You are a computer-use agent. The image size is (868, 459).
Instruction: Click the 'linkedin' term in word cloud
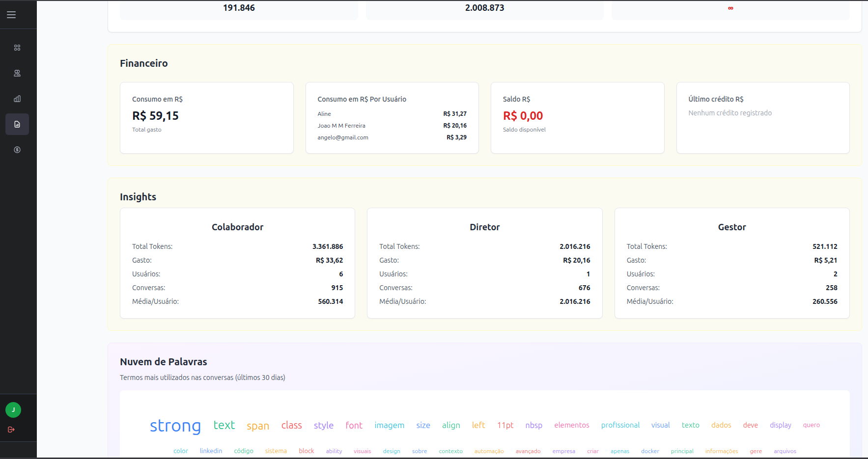click(211, 451)
